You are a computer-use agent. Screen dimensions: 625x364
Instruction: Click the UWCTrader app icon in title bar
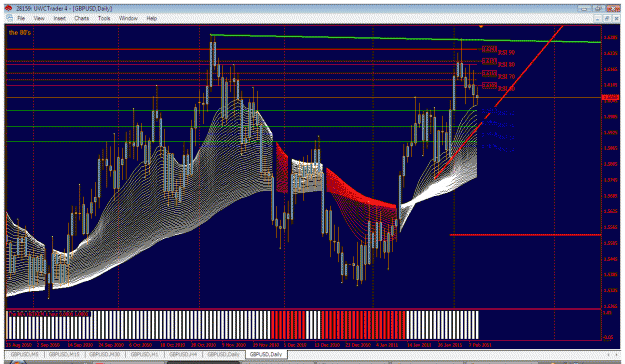click(9, 8)
